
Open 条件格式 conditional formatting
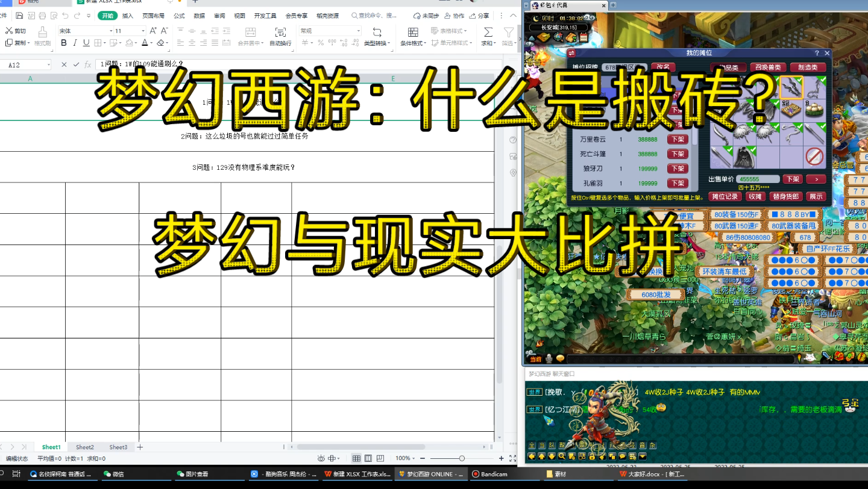(x=414, y=37)
